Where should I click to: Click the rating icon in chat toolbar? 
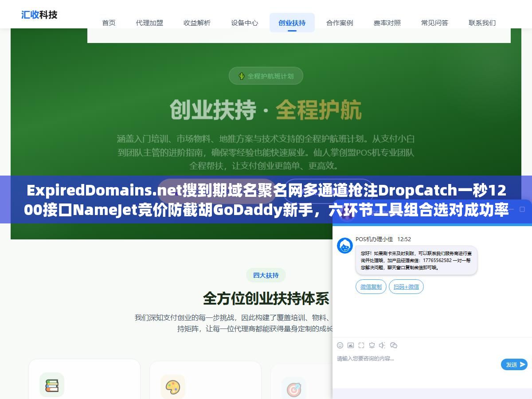(x=372, y=345)
